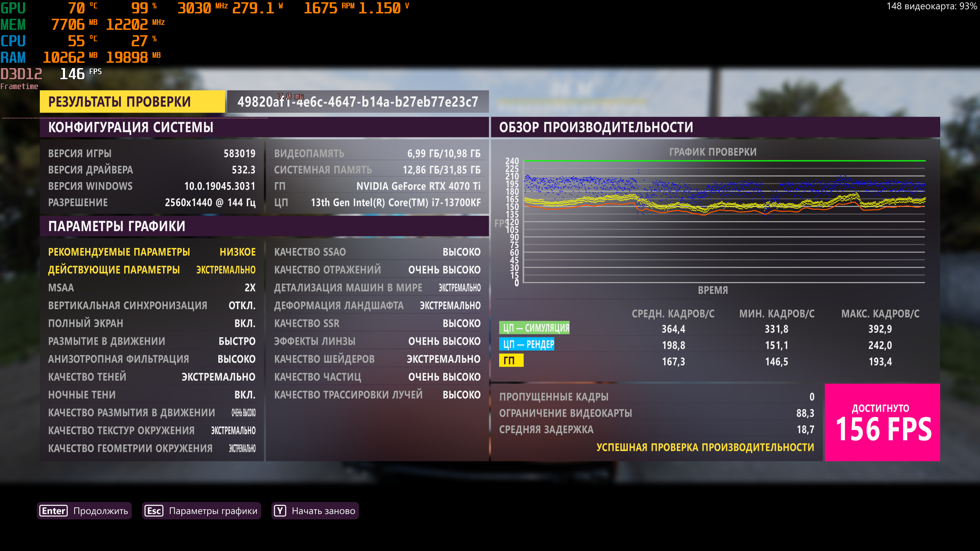Click the Esc key icon
The image size is (980, 551).
coord(154,511)
